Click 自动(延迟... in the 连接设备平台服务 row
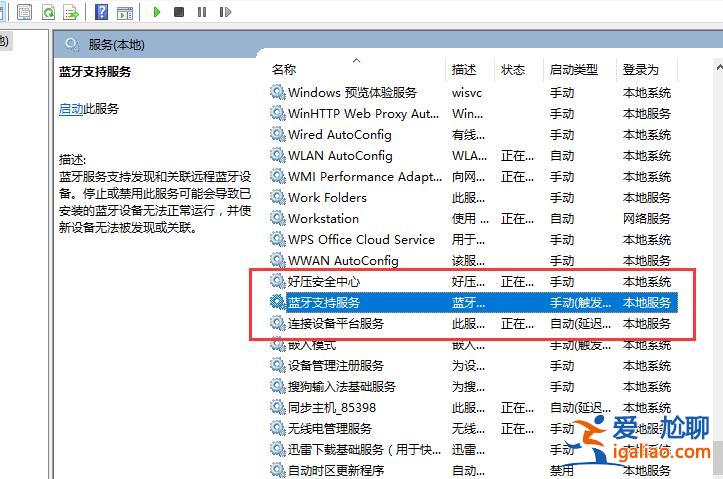Image resolution: width=723 pixels, height=479 pixels. coord(580,323)
